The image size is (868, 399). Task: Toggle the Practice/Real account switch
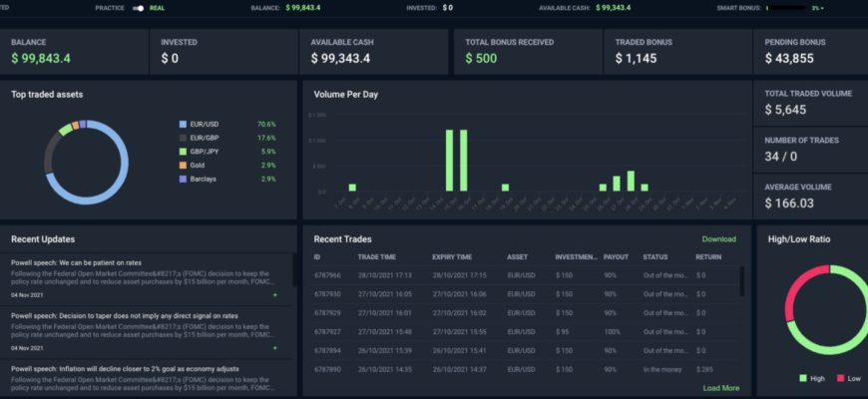(138, 8)
